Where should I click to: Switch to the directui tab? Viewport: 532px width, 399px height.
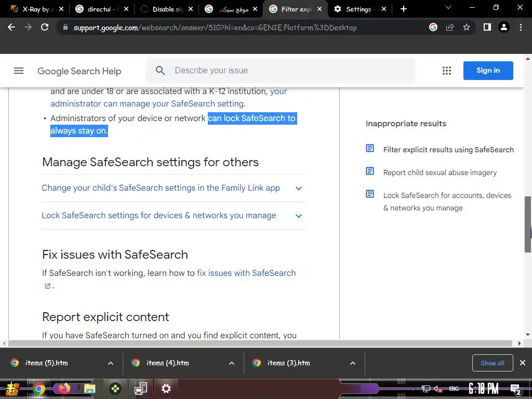tap(101, 9)
